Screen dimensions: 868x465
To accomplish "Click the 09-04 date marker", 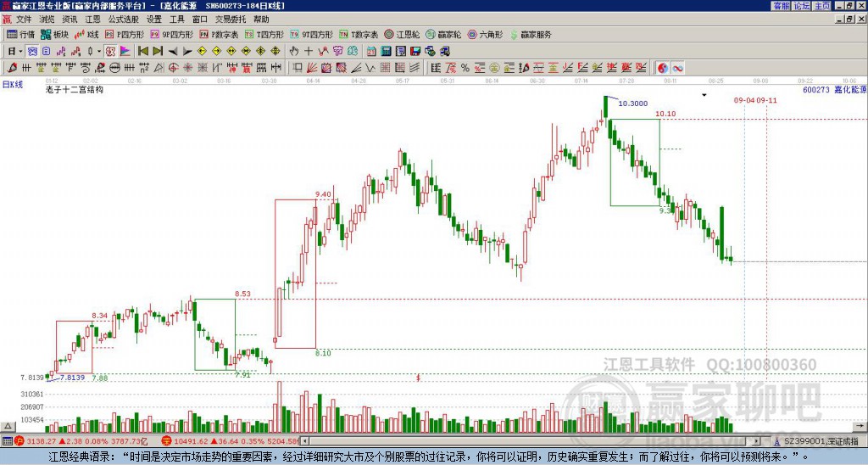I will pyautogui.click(x=744, y=100).
